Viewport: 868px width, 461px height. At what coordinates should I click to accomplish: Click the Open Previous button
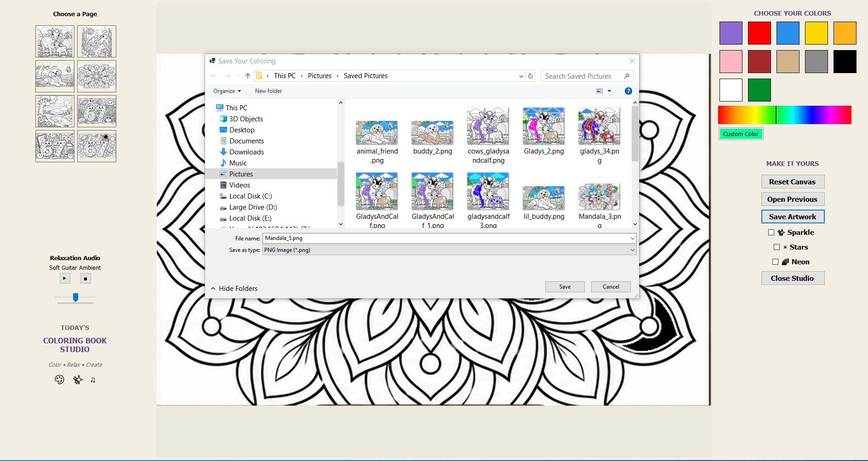point(793,199)
